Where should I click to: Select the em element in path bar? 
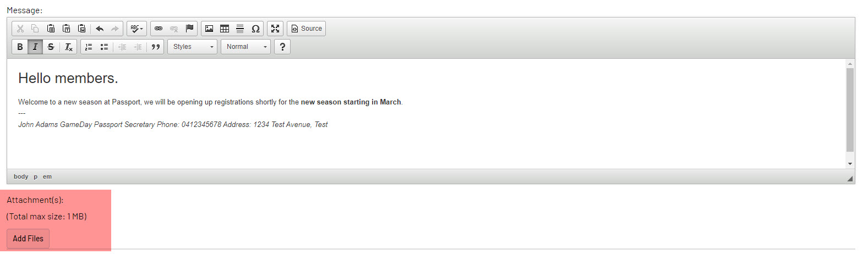click(x=47, y=176)
